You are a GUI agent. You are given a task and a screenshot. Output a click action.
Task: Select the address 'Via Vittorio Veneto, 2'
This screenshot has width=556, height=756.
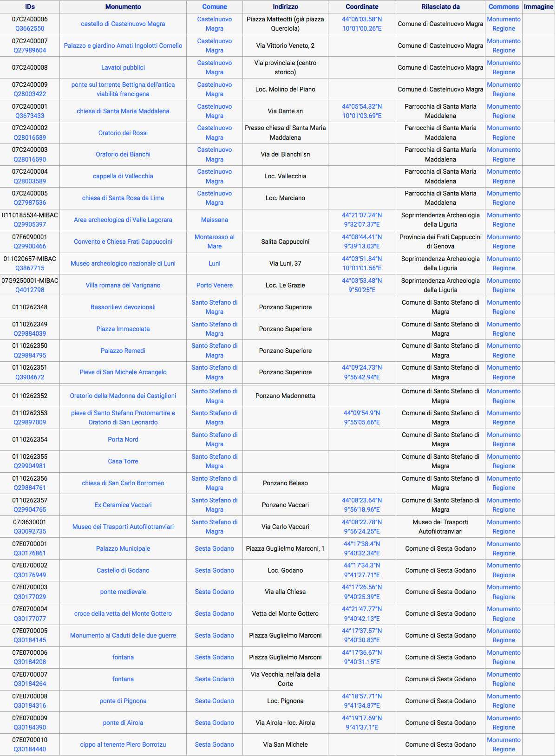[x=285, y=46]
